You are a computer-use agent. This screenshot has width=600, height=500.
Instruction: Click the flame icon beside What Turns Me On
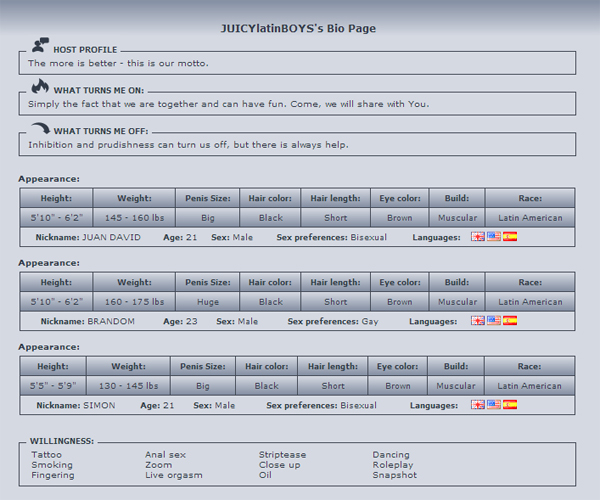tap(40, 87)
